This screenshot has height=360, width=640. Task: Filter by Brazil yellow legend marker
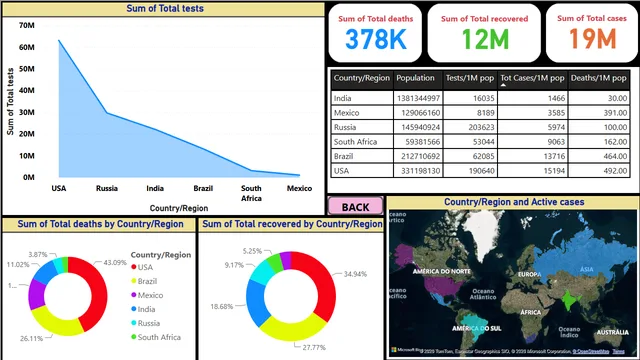(133, 281)
